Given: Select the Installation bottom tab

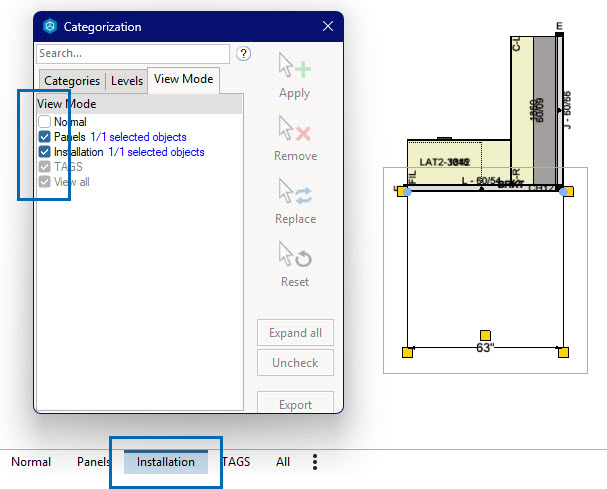Looking at the screenshot, I should coord(166,462).
